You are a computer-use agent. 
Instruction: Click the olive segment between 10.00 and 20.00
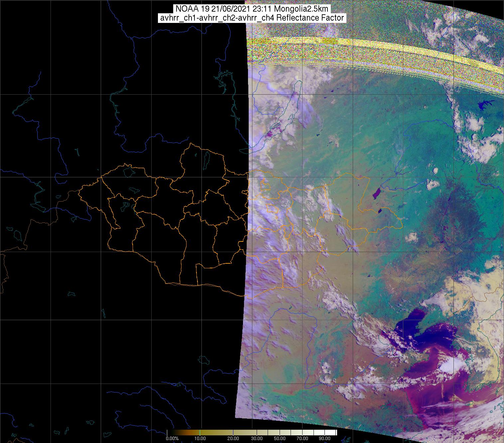point(216,433)
